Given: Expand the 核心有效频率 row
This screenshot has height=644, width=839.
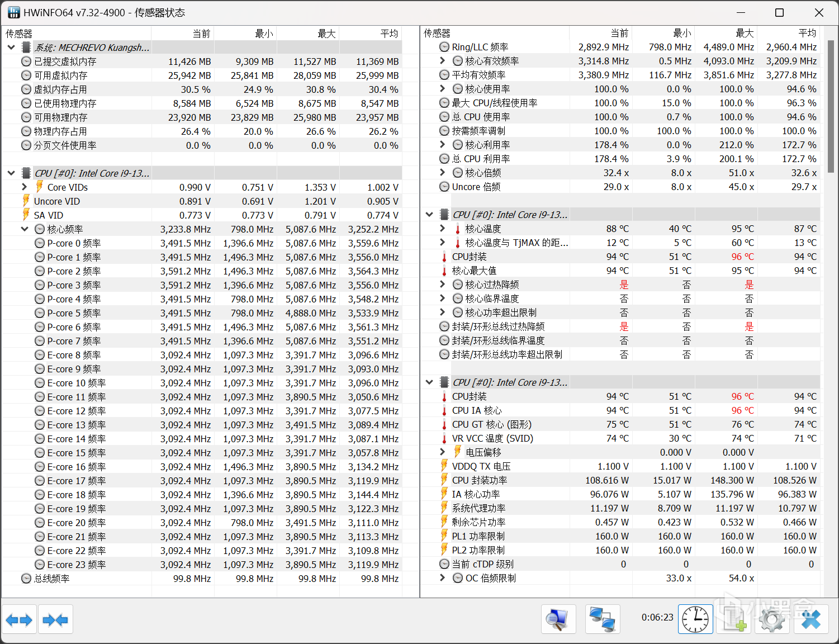Looking at the screenshot, I should (x=443, y=60).
